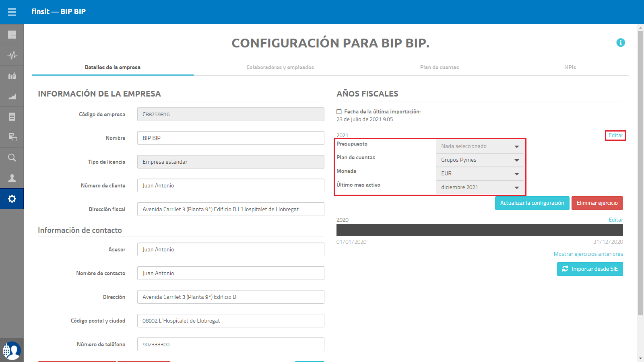Viewport: 644px width, 362px height.
Task: Focus the Código postal y ciudad field
Action: (231, 321)
